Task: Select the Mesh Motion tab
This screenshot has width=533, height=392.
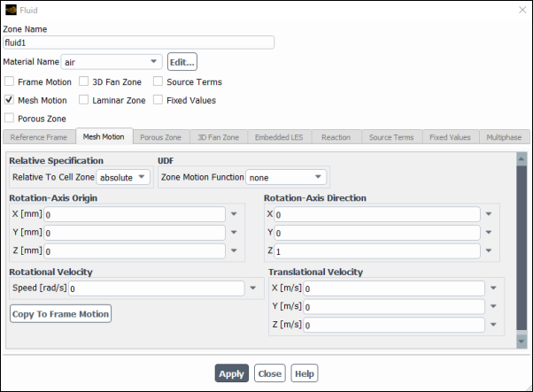Action: 104,136
